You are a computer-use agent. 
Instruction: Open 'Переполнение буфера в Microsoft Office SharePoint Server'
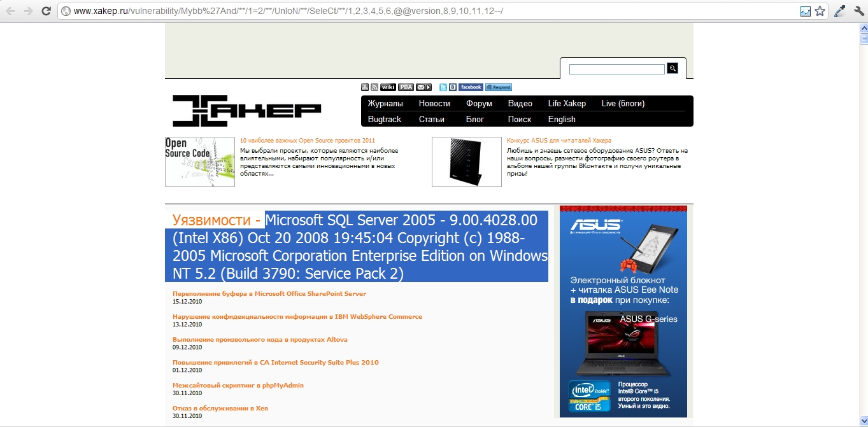click(x=269, y=294)
